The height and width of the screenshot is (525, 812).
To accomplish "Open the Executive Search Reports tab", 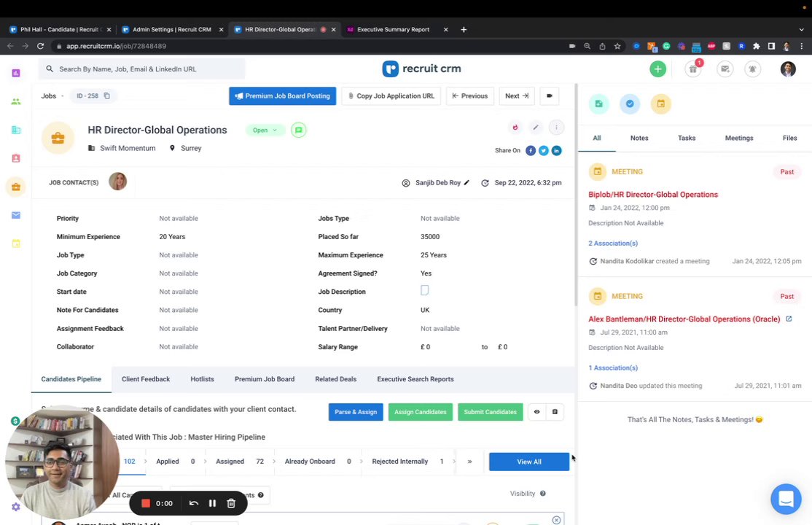I will pyautogui.click(x=415, y=379).
